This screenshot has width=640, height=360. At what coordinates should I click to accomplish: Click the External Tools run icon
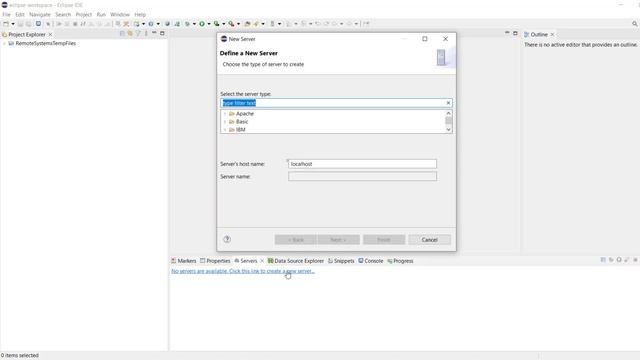(x=231, y=24)
